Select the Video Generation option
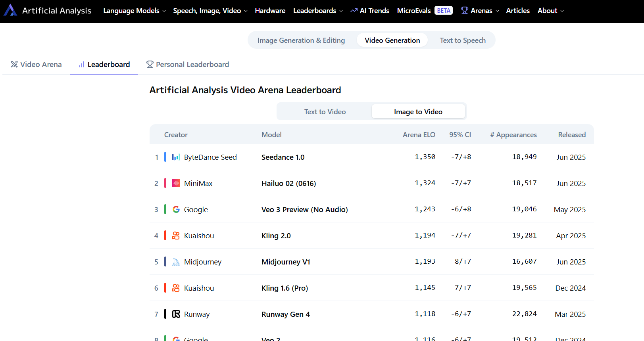The image size is (644, 341). click(392, 40)
